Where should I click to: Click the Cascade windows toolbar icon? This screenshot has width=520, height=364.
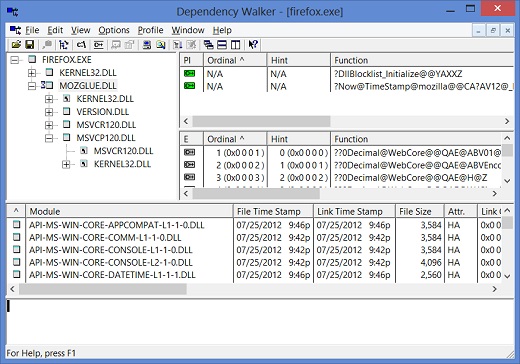tap(209, 44)
